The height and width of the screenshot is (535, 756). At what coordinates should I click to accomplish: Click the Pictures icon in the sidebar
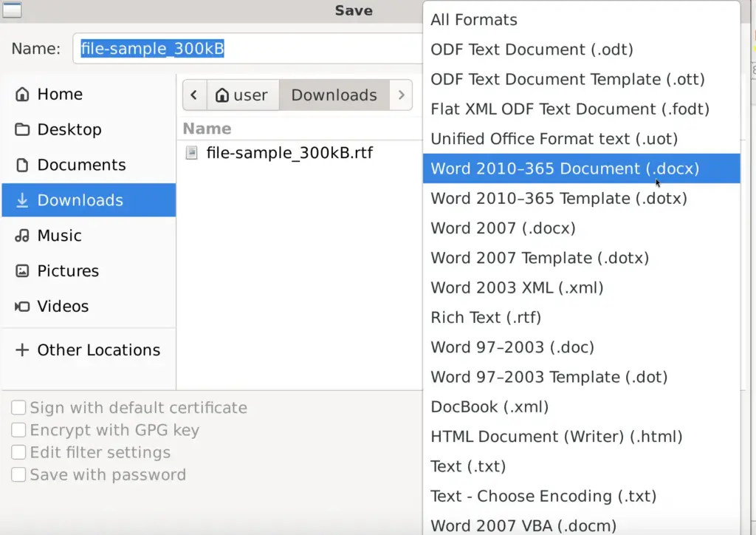pyautogui.click(x=22, y=270)
